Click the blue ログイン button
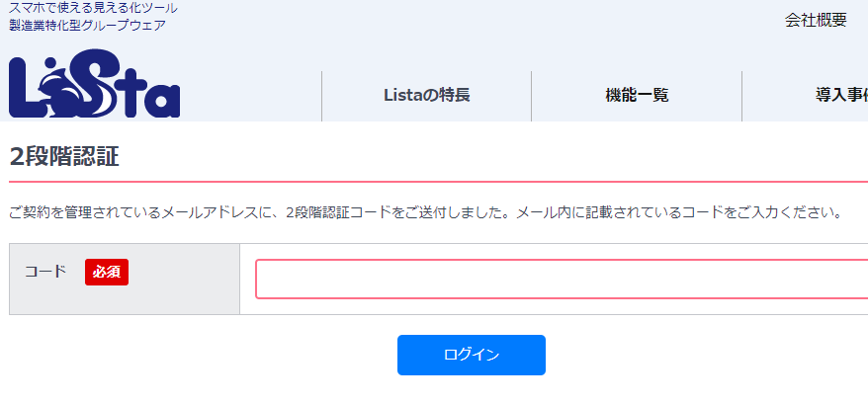The image size is (868, 404). 472,355
